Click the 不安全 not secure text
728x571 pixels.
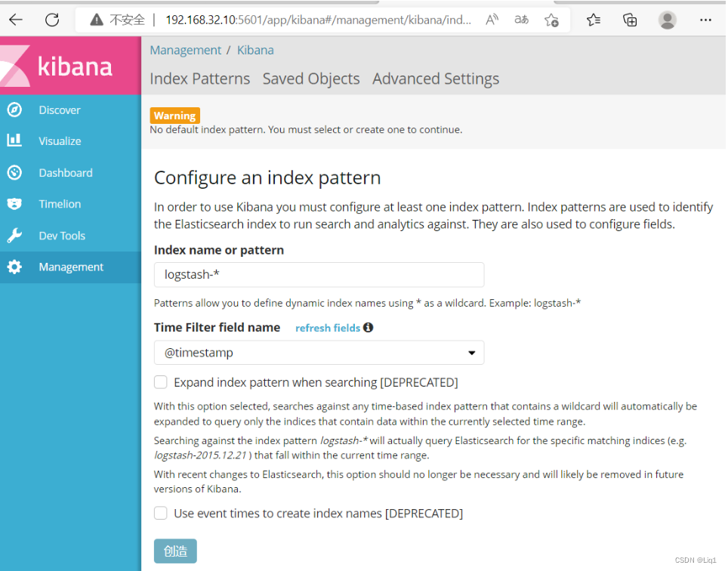[127, 20]
